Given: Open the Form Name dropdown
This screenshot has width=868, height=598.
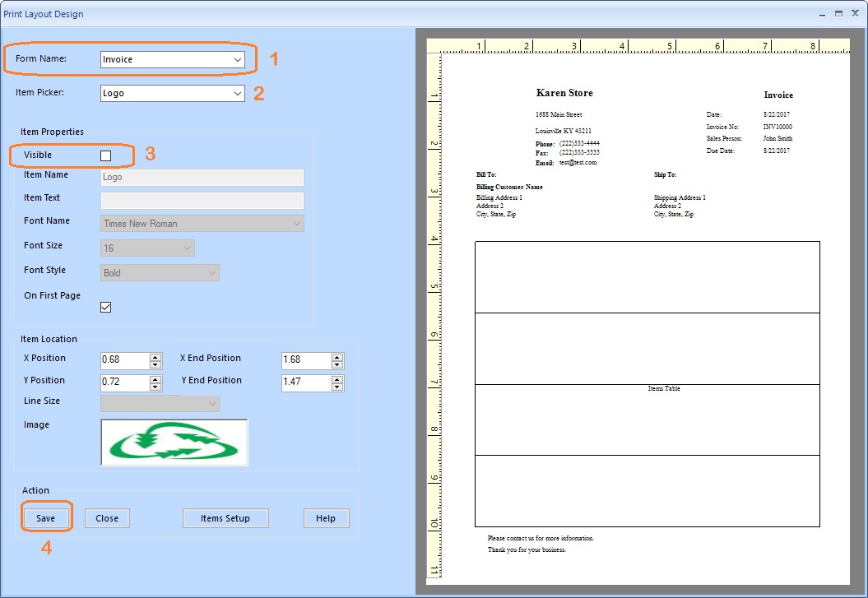Looking at the screenshot, I should click(237, 60).
